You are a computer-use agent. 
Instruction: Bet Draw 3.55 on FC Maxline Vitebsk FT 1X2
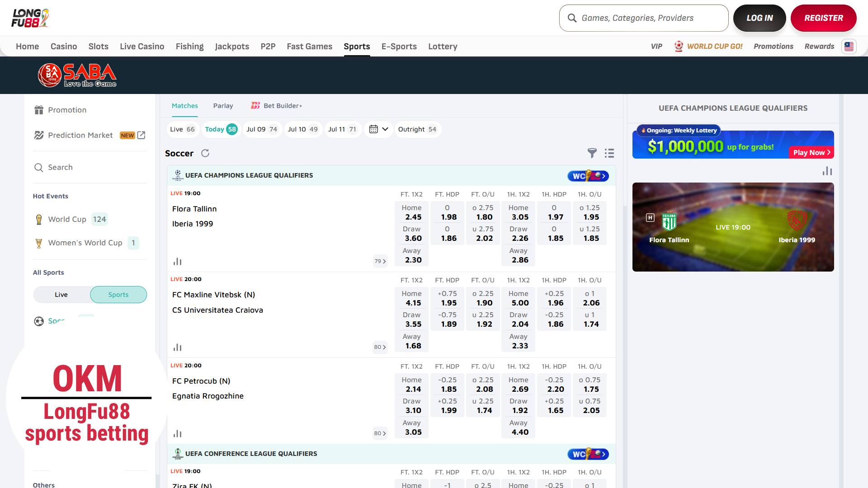click(411, 319)
